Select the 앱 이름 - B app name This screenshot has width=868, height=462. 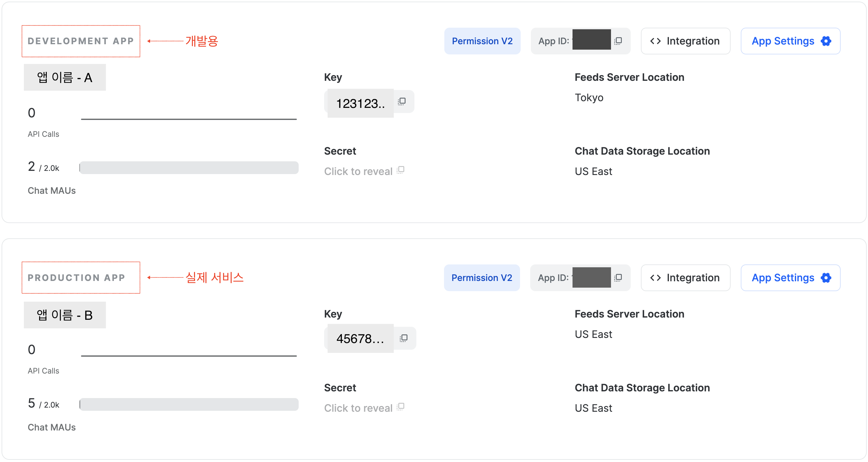click(x=65, y=315)
